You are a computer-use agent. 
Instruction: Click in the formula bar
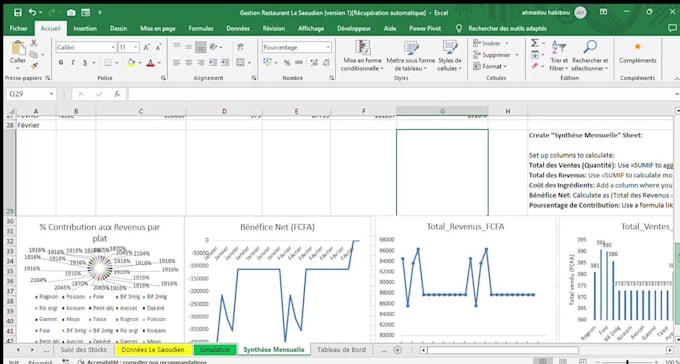[401, 94]
